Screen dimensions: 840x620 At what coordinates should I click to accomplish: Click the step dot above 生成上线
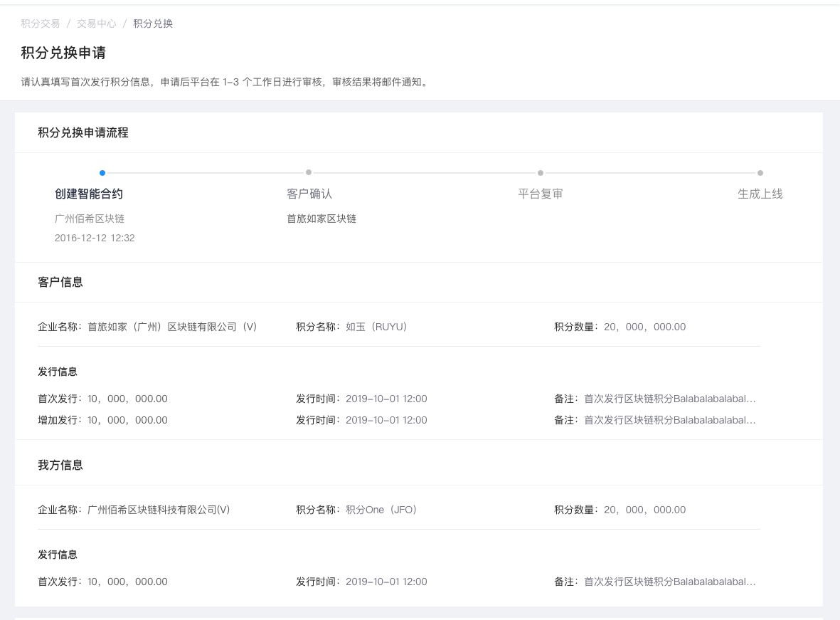tap(760, 173)
